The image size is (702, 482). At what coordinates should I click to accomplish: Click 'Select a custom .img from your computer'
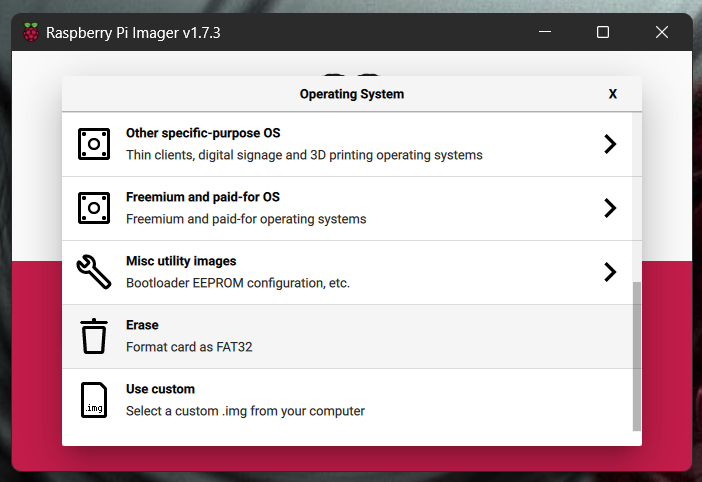(245, 411)
